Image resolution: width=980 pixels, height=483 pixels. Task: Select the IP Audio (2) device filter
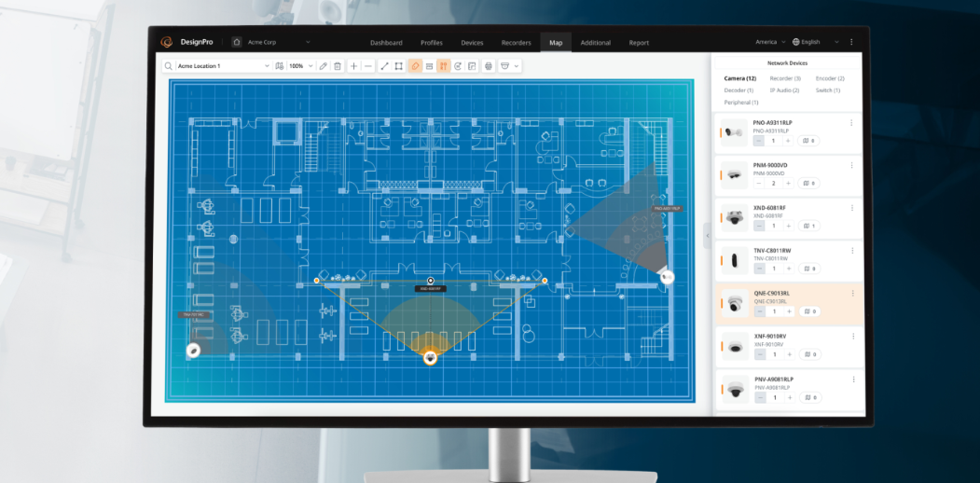[x=784, y=90]
